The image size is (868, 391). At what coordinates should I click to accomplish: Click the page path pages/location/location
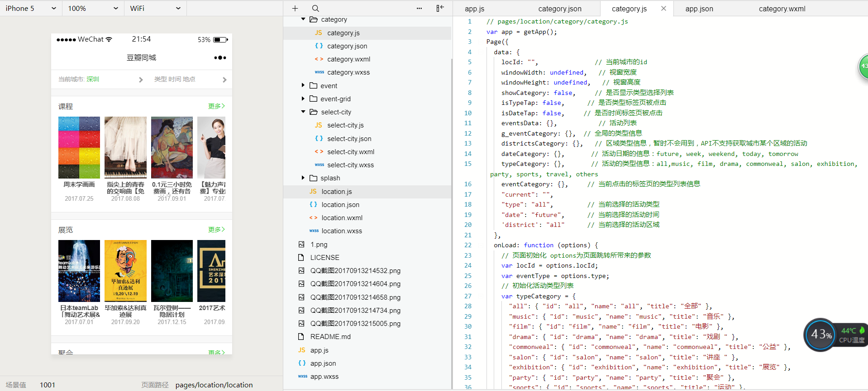click(x=214, y=385)
